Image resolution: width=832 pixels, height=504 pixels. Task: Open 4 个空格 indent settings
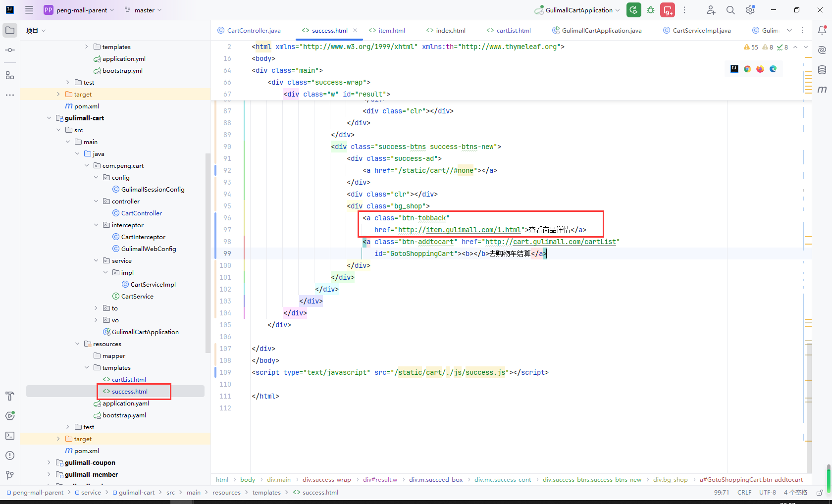pyautogui.click(x=795, y=493)
